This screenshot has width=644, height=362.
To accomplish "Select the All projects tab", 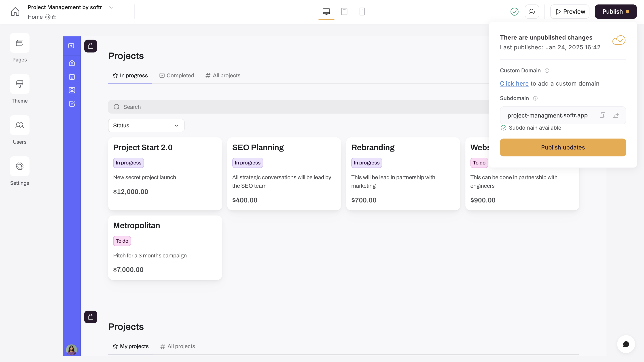I will click(223, 76).
